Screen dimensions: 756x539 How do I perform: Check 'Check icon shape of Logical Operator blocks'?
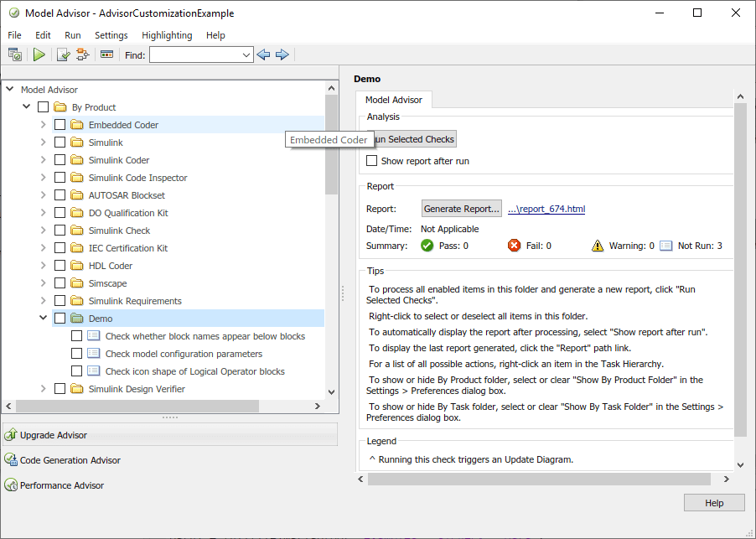76,371
